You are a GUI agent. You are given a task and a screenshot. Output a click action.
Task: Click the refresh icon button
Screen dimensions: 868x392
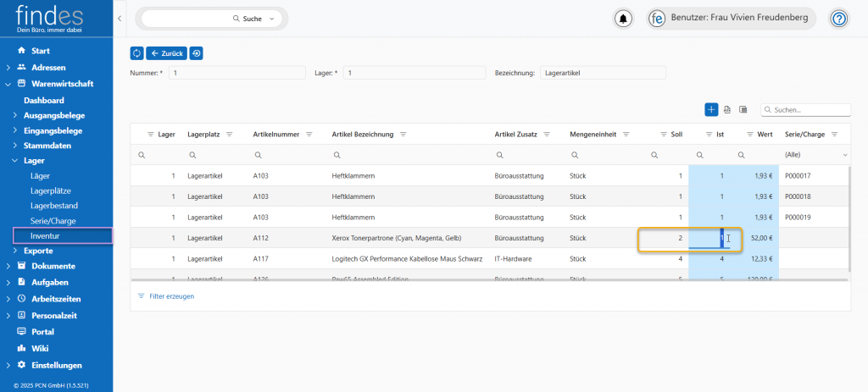click(x=136, y=53)
